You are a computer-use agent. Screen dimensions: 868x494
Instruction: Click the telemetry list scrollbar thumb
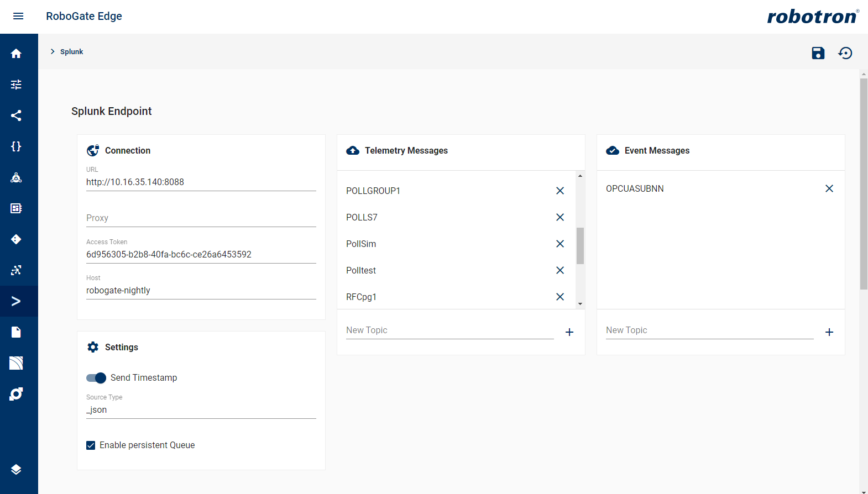point(580,246)
